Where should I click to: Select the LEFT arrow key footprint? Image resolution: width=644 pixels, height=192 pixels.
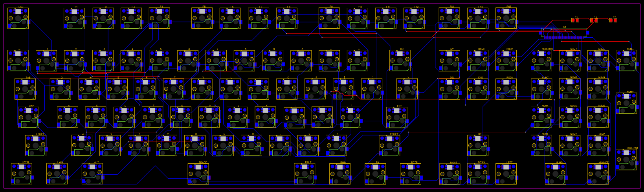click(x=506, y=174)
